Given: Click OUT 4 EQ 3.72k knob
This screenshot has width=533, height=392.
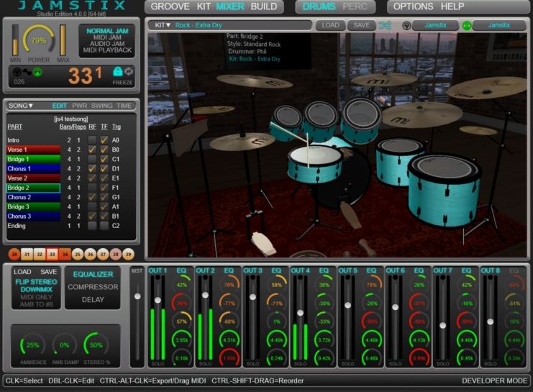Looking at the screenshot, I should [324, 339].
